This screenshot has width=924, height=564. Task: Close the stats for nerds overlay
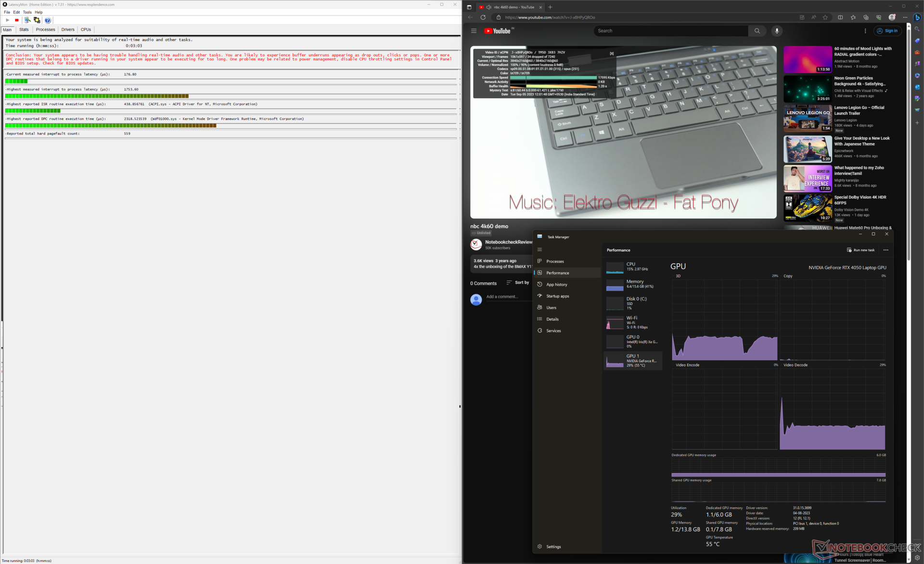coord(612,53)
